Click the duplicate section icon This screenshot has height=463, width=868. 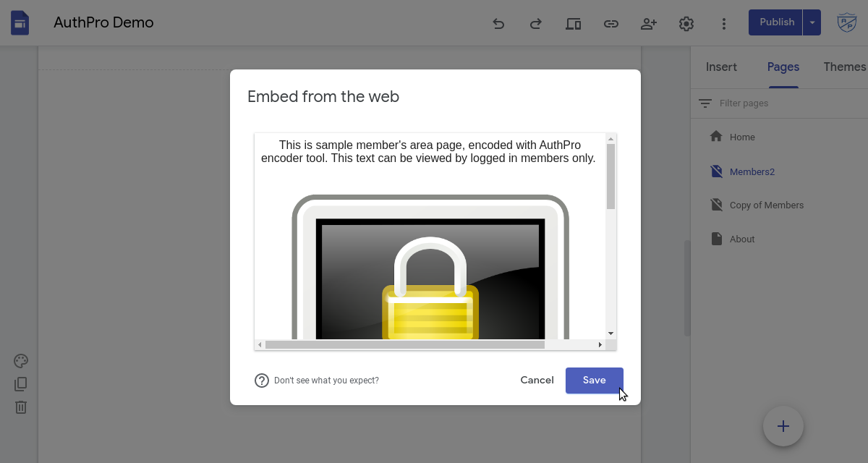(21, 384)
